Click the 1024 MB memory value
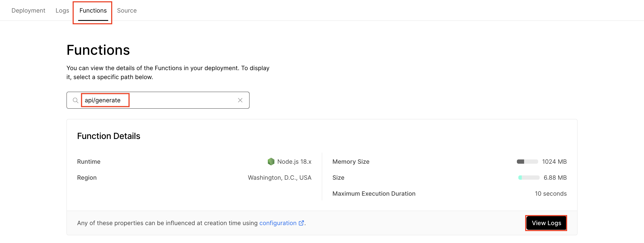The height and width of the screenshot is (243, 644). coord(554,162)
